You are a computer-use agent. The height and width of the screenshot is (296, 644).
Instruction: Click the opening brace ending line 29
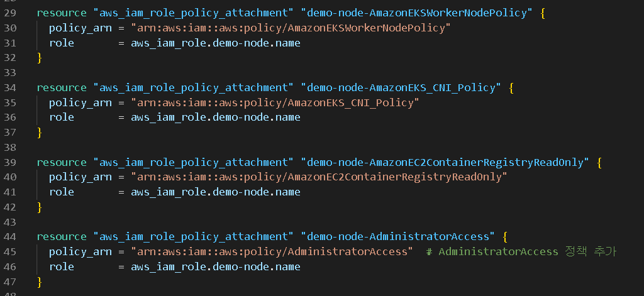click(543, 13)
